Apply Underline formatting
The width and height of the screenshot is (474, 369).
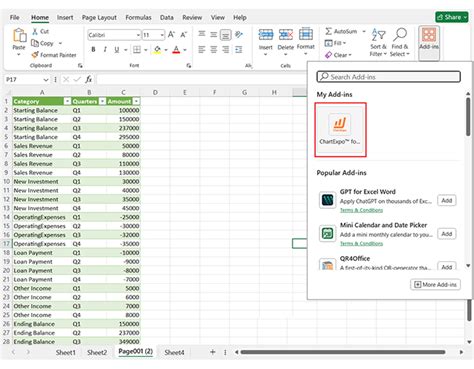117,50
